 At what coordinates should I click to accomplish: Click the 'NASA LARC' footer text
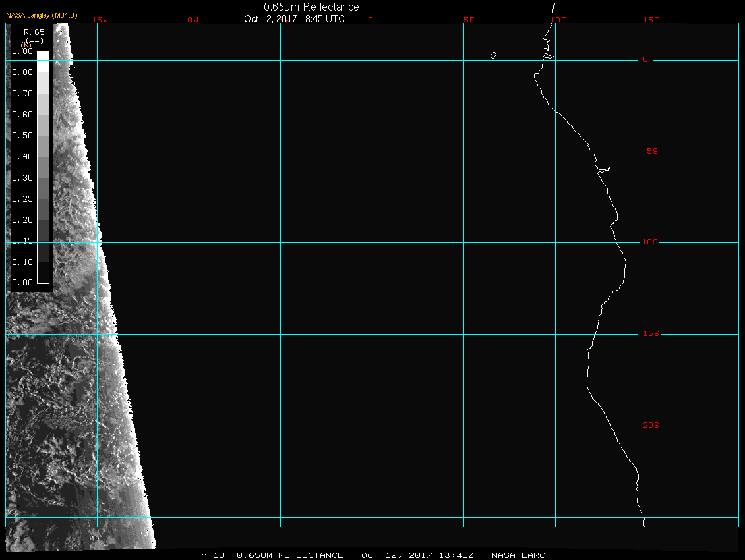[x=518, y=555]
